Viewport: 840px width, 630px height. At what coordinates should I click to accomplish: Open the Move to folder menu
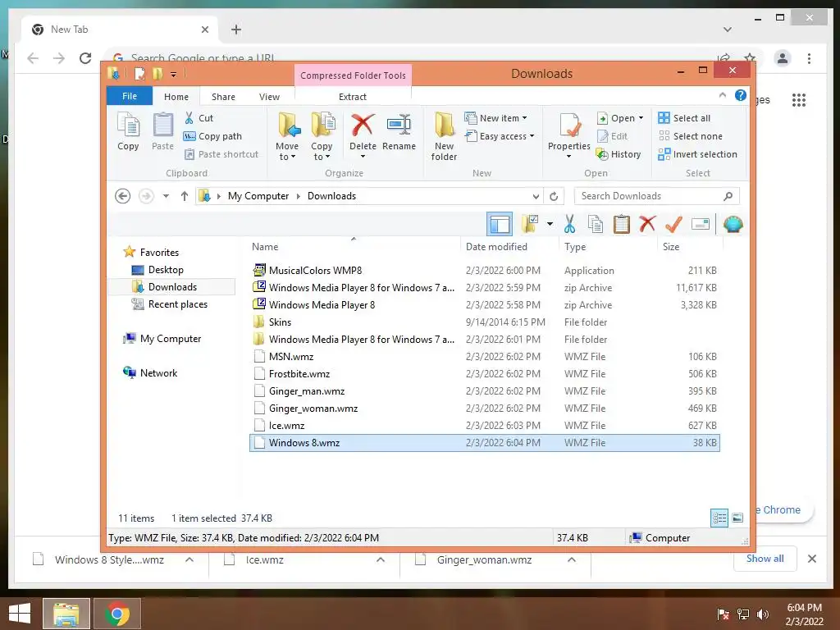coord(287,137)
